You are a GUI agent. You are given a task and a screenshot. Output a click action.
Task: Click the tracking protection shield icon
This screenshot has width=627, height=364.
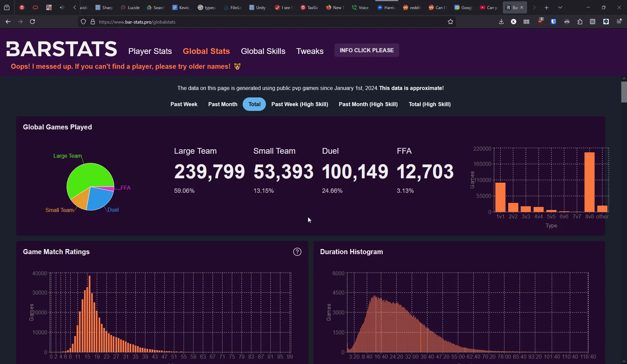pos(83,22)
